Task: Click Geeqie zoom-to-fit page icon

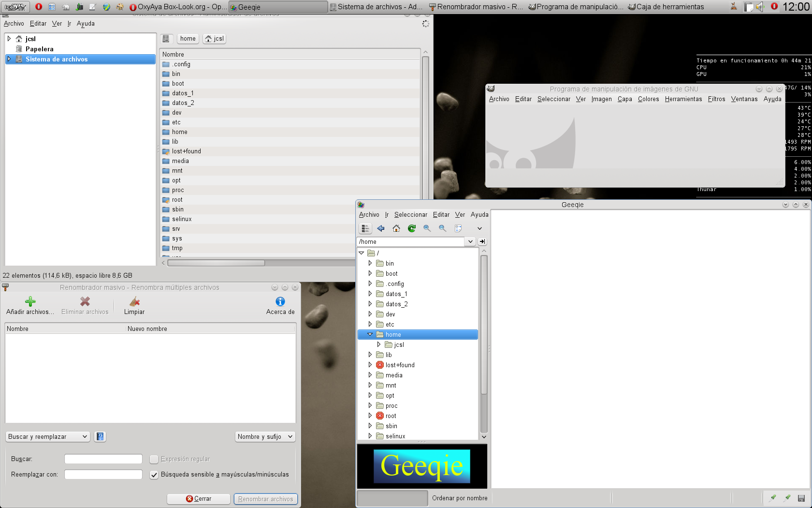Action: pyautogui.click(x=458, y=228)
